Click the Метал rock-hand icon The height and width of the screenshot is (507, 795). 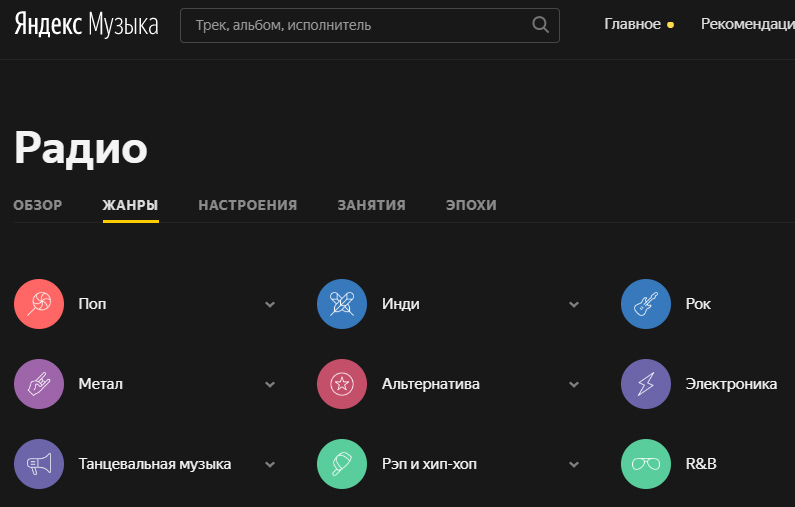pyautogui.click(x=39, y=384)
